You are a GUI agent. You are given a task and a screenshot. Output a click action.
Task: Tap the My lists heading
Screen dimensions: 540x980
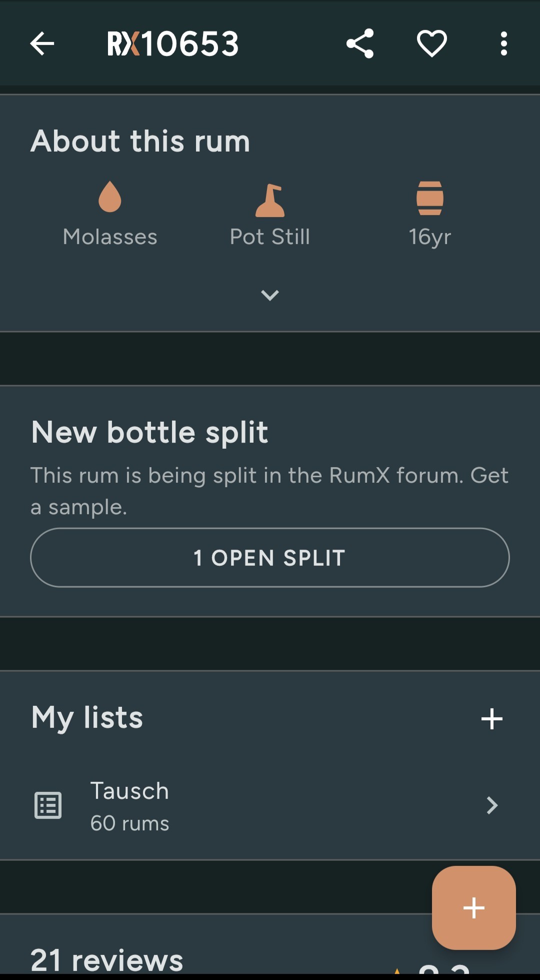tap(87, 717)
